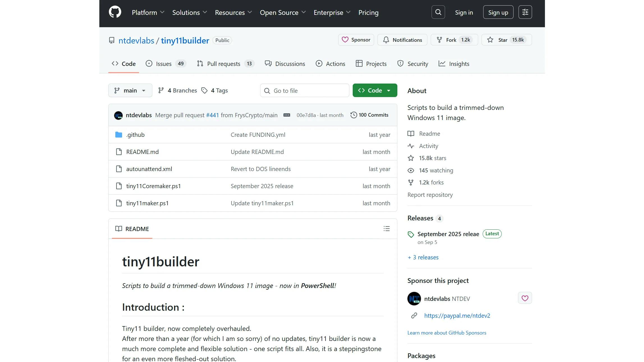Open the search magnifier icon in header

coord(438,12)
